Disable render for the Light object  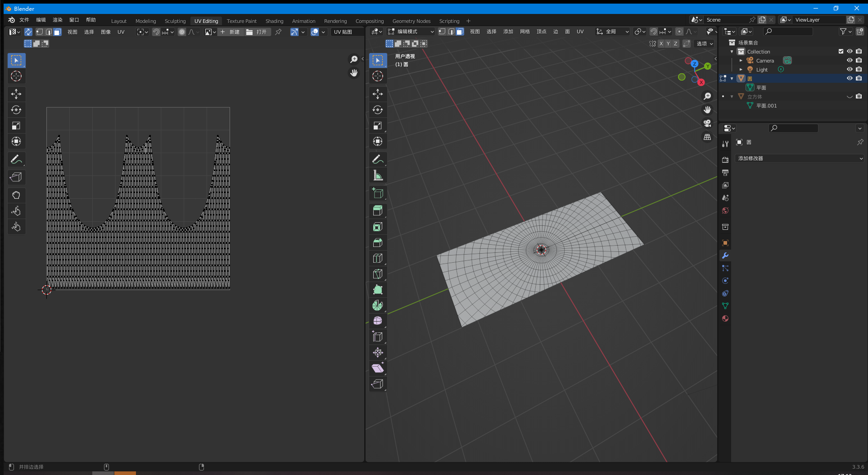pos(859,69)
